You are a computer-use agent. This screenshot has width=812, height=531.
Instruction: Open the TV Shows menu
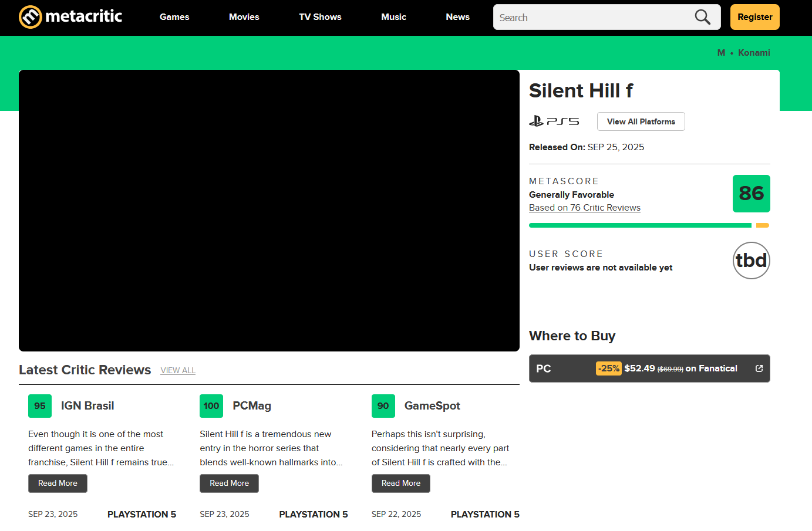320,17
